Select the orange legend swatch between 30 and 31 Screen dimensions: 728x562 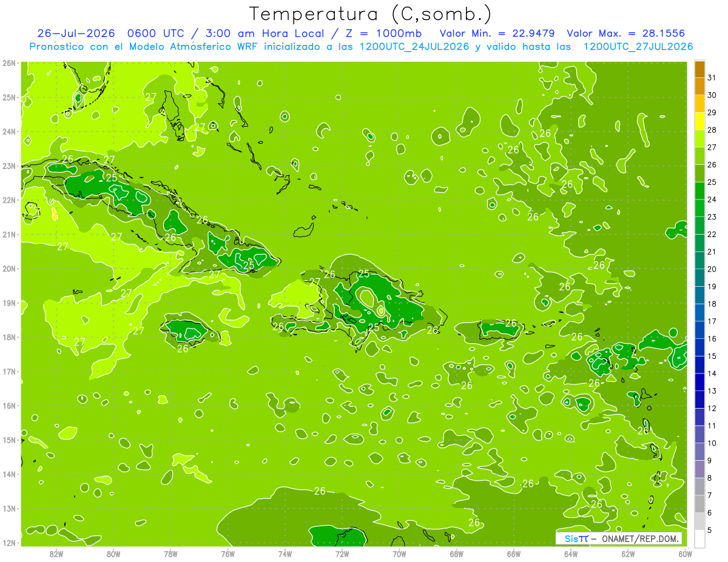coord(699,86)
